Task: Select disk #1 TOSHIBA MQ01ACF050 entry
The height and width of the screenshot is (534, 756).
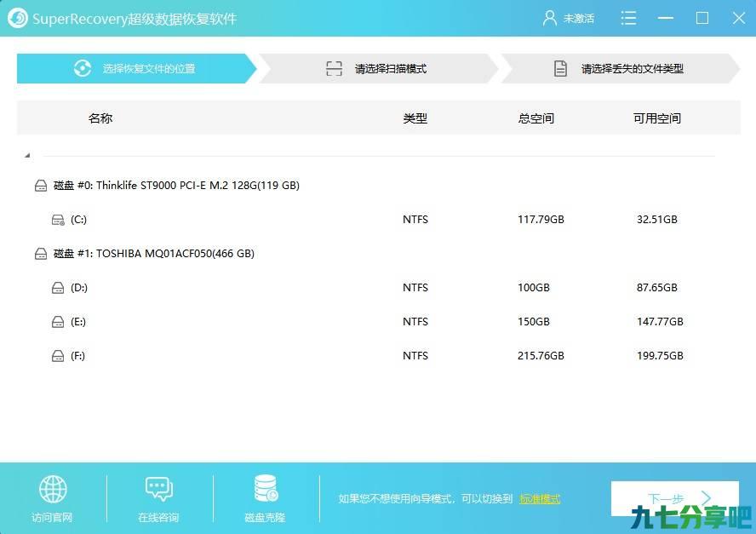Action: (154, 253)
